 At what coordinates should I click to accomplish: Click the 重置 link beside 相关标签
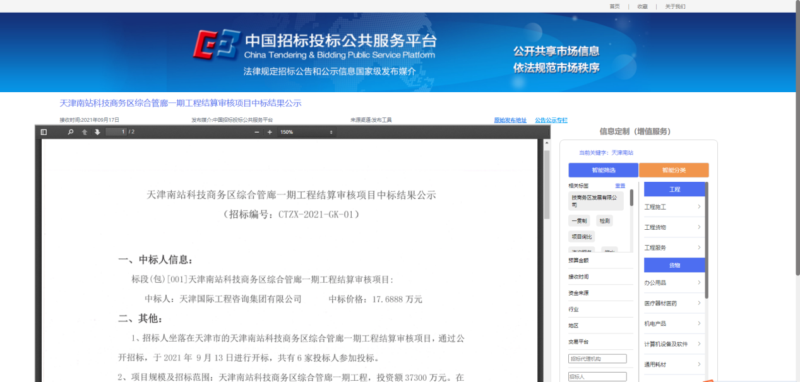coord(620,186)
